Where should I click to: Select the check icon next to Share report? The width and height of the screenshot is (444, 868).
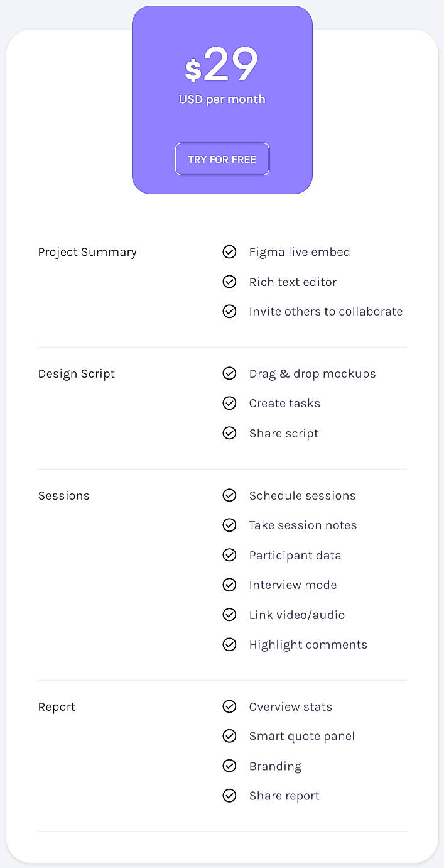point(230,795)
